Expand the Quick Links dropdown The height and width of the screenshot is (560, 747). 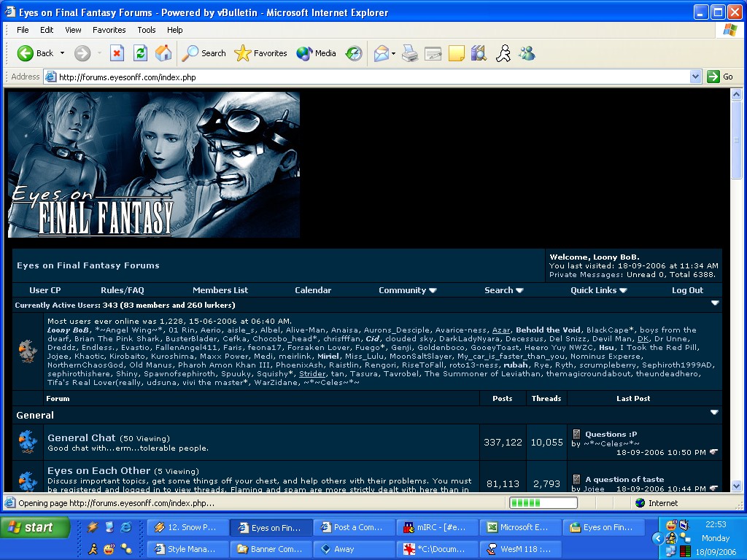pos(598,290)
